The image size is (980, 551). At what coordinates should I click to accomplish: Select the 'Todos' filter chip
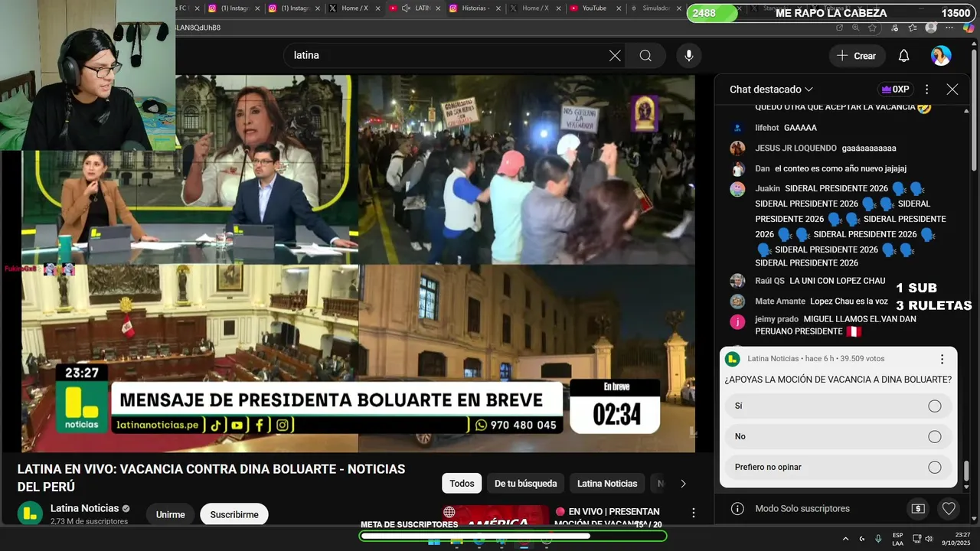click(x=462, y=484)
